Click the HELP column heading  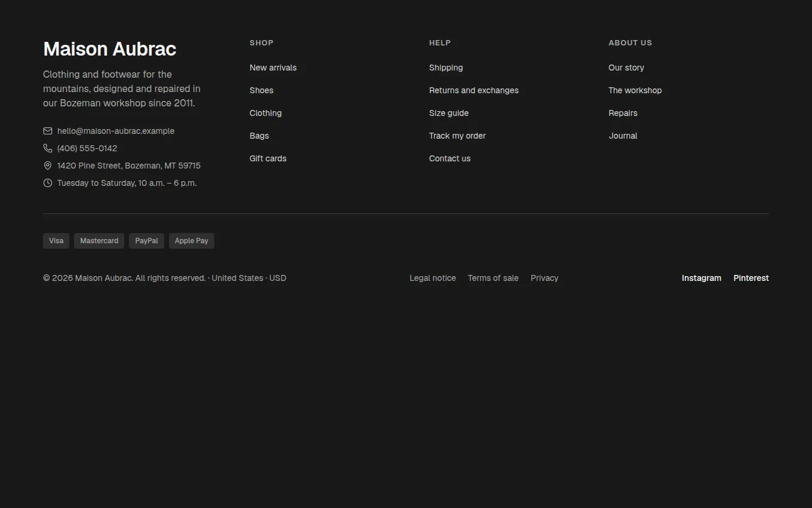pyautogui.click(x=440, y=43)
